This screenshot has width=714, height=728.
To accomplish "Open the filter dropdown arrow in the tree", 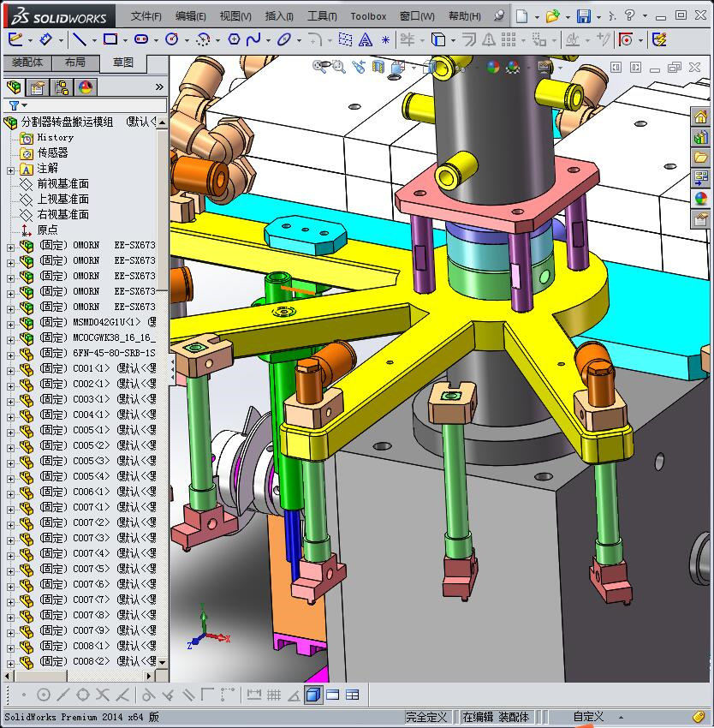I will tap(24, 105).
